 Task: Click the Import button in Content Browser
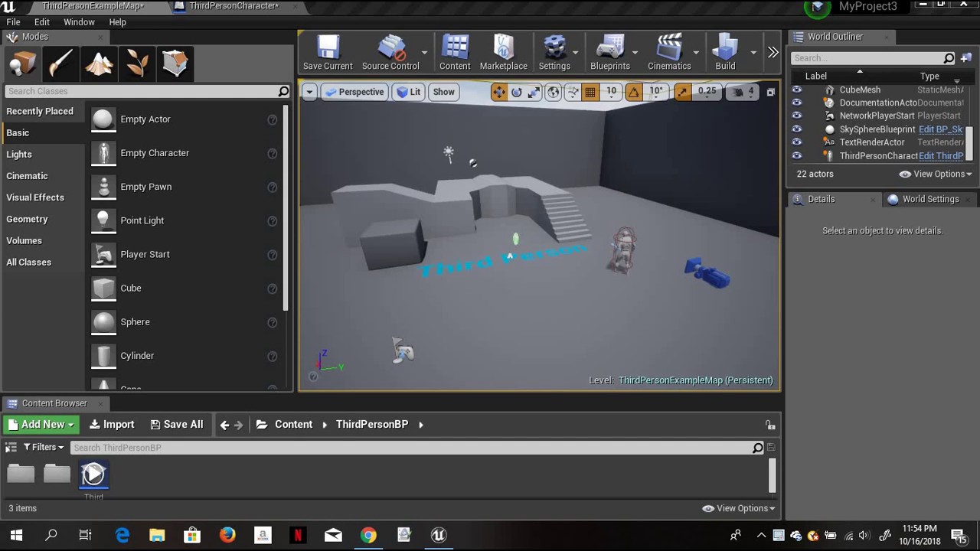coord(112,425)
